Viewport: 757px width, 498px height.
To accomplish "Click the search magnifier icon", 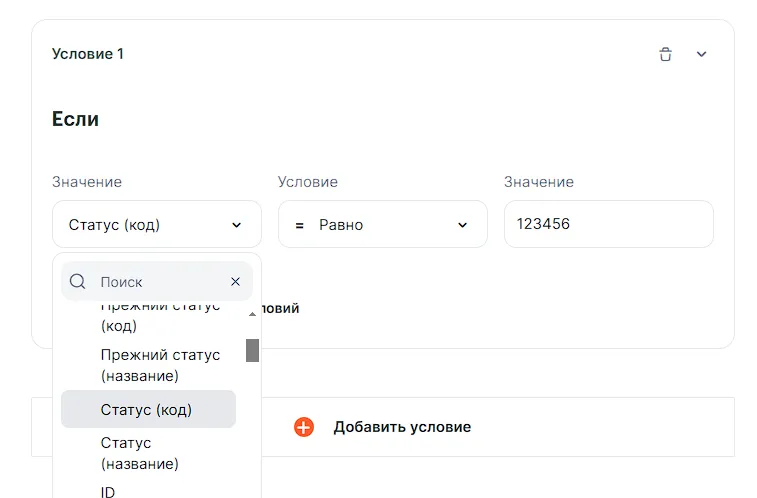I will 77,282.
